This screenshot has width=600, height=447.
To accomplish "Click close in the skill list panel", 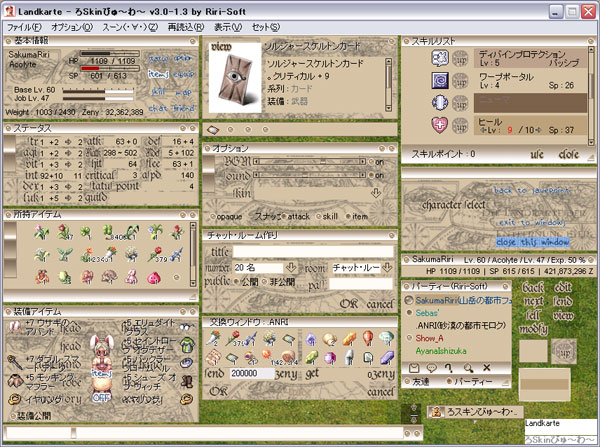I will click(x=568, y=154).
